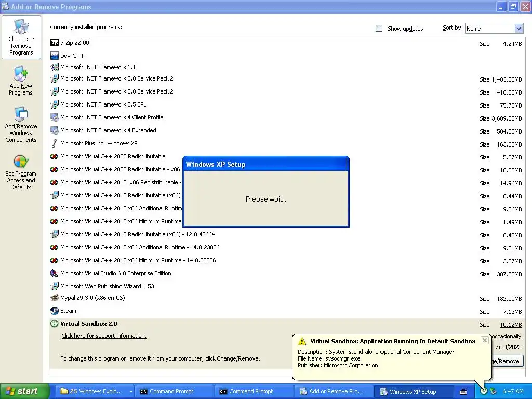Viewport: 532px width, 399px height.
Task: Expand the 25 Windows Explorer taskbar group arrow
Action: tap(131, 391)
